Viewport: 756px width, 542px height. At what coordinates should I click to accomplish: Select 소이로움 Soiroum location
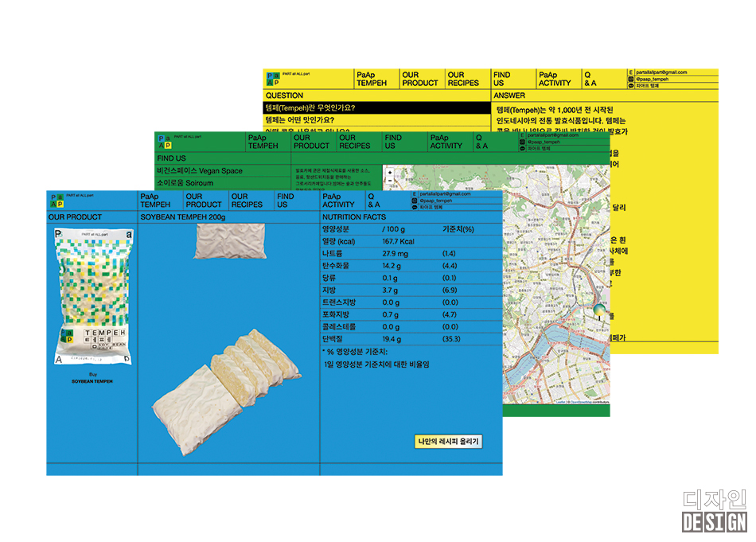tap(223, 183)
